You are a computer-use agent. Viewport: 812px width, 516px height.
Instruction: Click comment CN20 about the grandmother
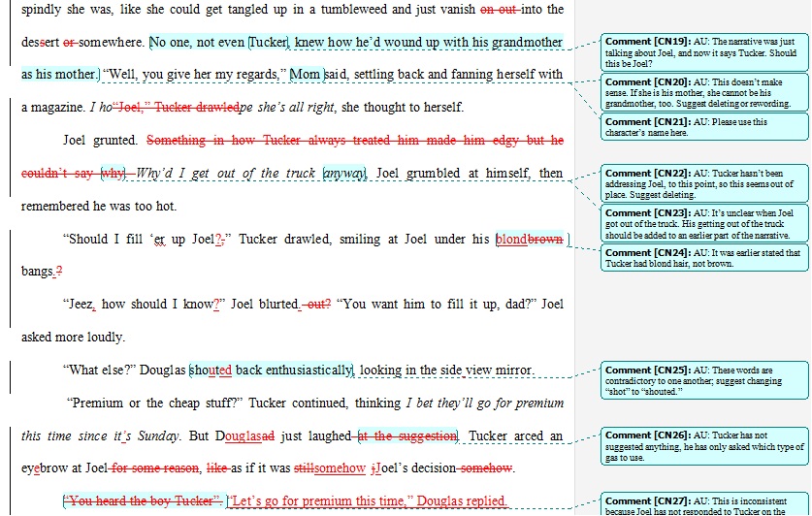[x=702, y=93]
